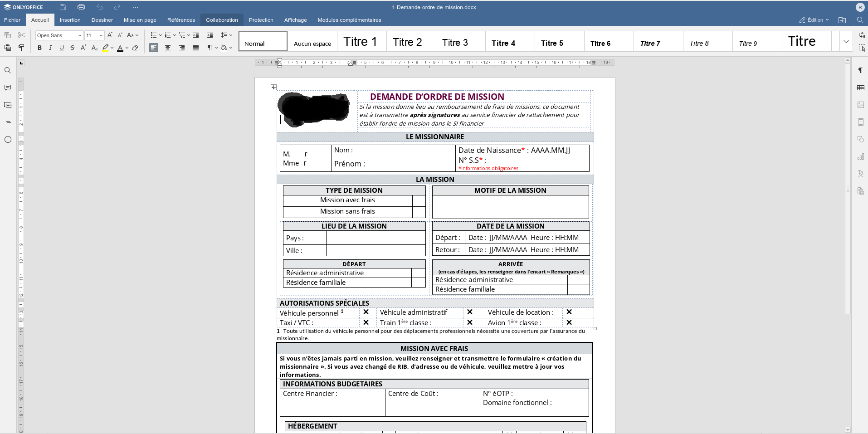Screen dimensions: 868x434
Task: Click the Select all icon on toolbar
Action: pos(862,48)
